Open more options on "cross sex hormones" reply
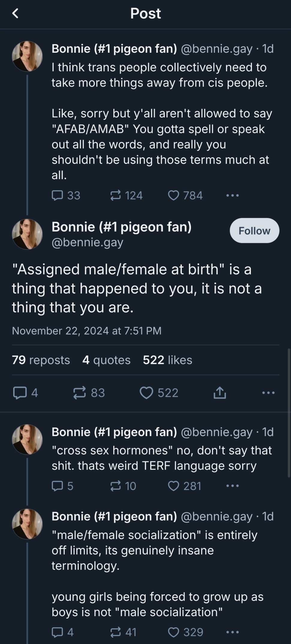Screen dimensions: 291x644 point(233,486)
